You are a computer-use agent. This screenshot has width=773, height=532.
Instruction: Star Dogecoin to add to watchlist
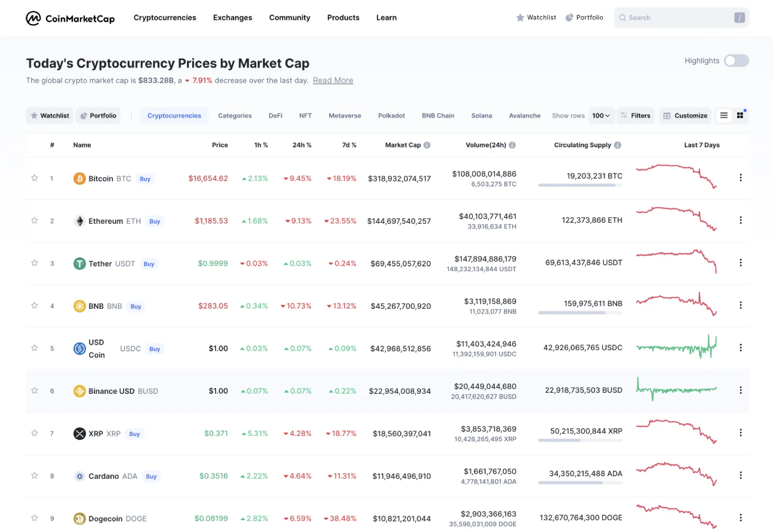click(x=35, y=518)
